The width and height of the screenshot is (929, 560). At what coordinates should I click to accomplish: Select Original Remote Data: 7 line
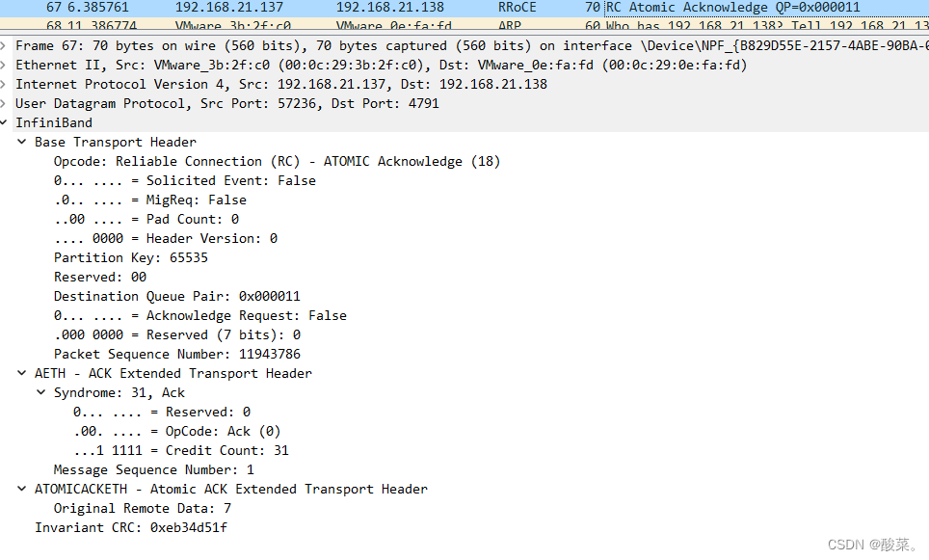tap(143, 508)
